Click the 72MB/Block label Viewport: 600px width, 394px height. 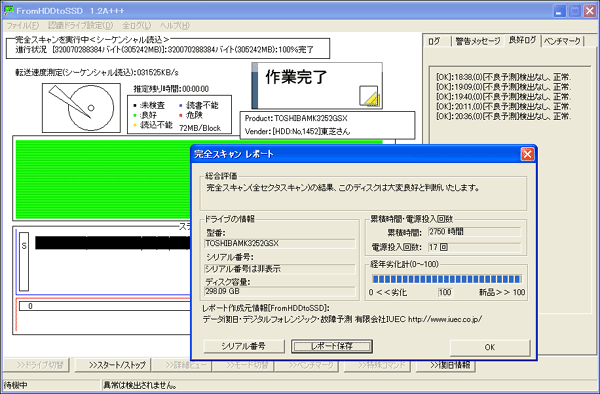click(x=200, y=128)
